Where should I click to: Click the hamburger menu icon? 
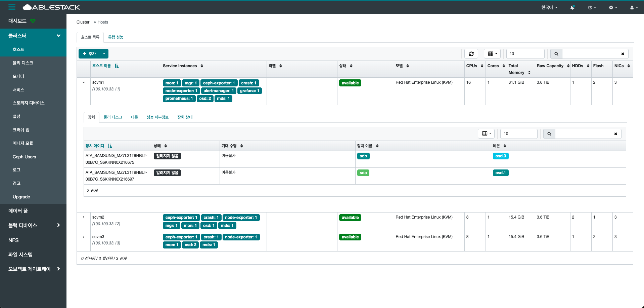(12, 7)
